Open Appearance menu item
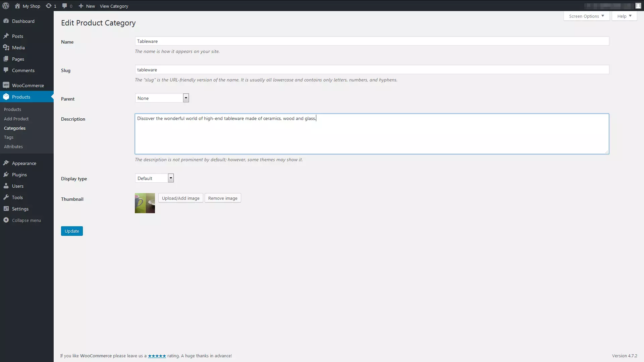Screen dimensions: 644x362 click(x=27, y=163)
